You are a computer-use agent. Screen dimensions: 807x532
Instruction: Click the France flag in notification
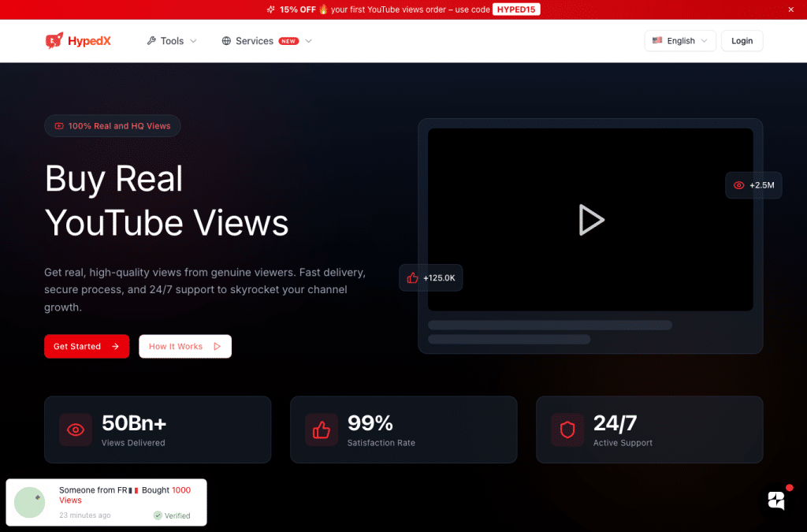click(x=133, y=490)
